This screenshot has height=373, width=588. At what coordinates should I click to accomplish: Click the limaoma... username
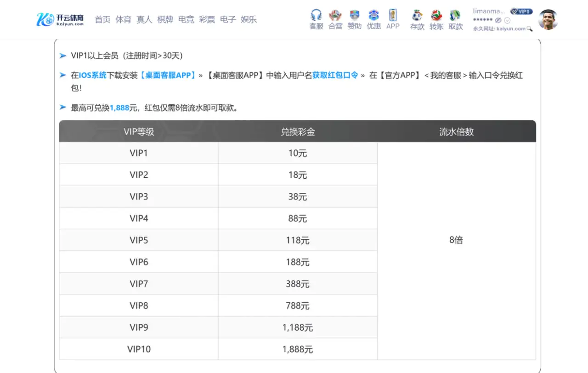[489, 11]
